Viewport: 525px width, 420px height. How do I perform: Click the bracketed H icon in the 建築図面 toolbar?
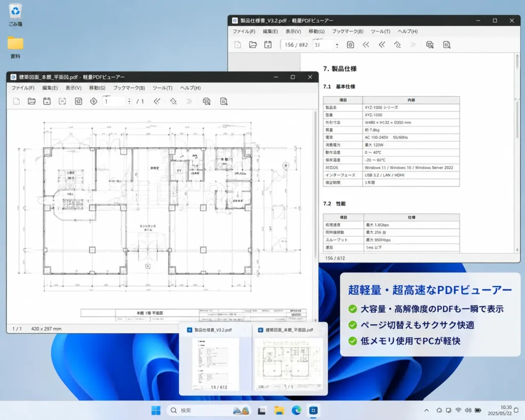pos(62,101)
